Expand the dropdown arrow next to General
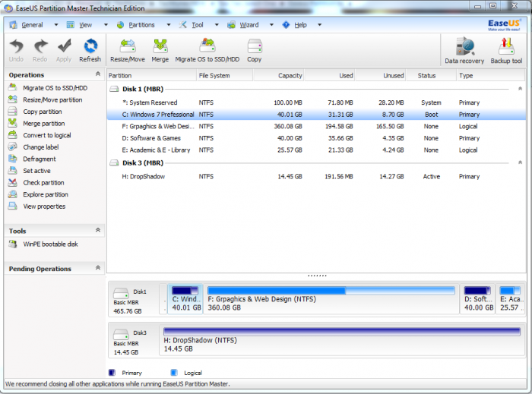 [56, 25]
